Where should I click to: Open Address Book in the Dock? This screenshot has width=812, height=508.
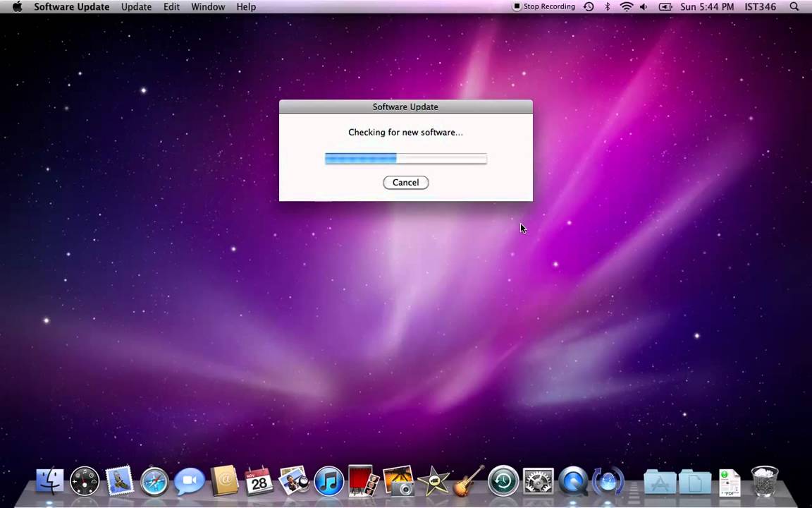pos(224,481)
